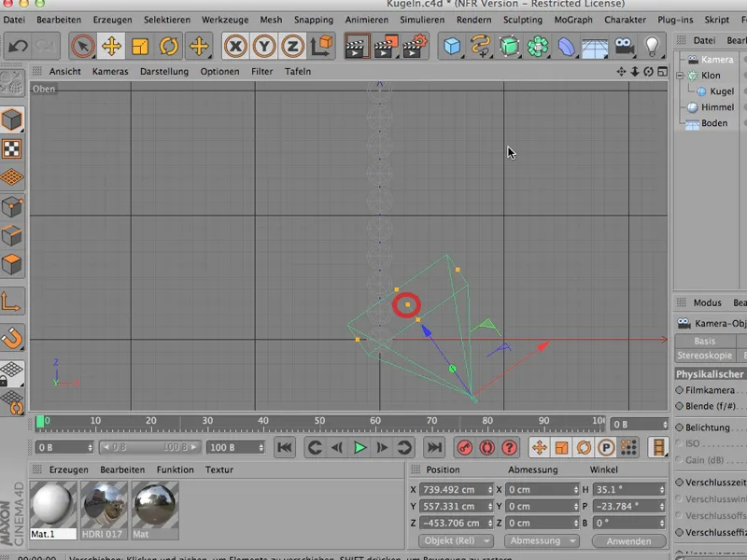Open the Erzeugen menu in menu bar
The width and height of the screenshot is (747, 560).
[x=112, y=20]
